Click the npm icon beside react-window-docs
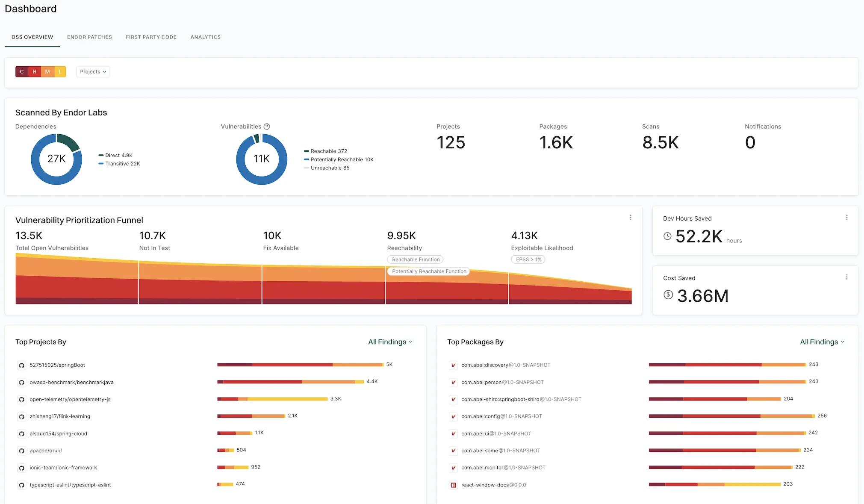864x504 pixels. pos(453,485)
